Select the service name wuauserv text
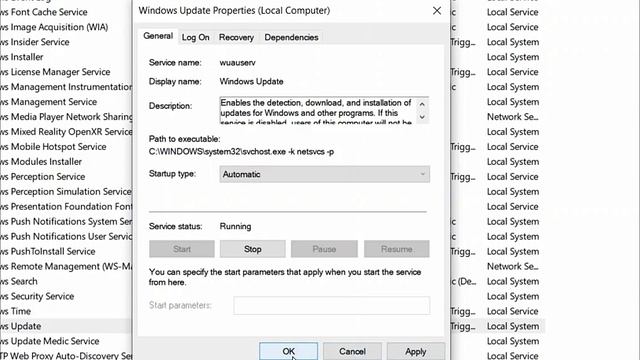 238,63
